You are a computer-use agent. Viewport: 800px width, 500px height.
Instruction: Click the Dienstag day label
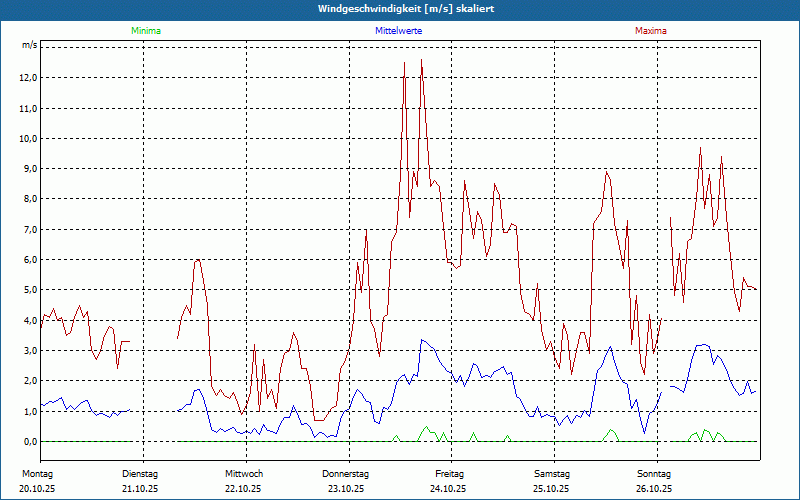point(140,473)
